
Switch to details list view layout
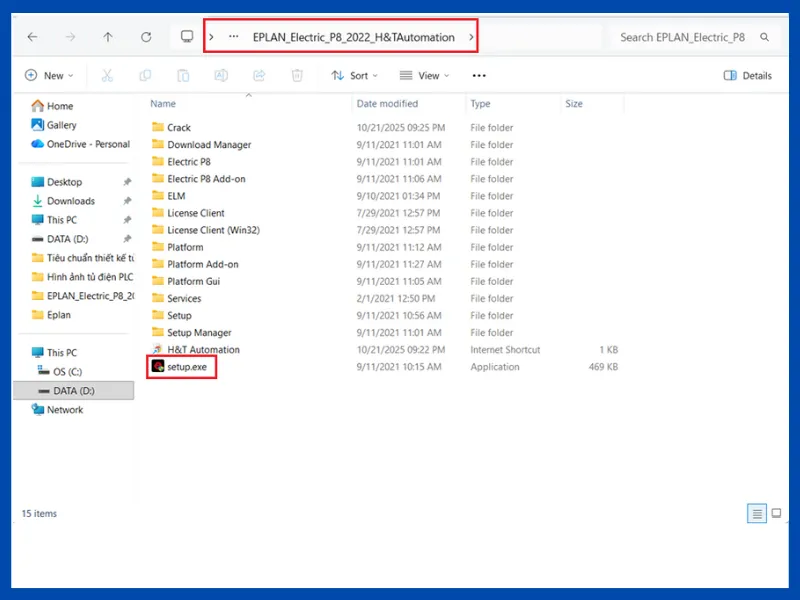tap(757, 513)
